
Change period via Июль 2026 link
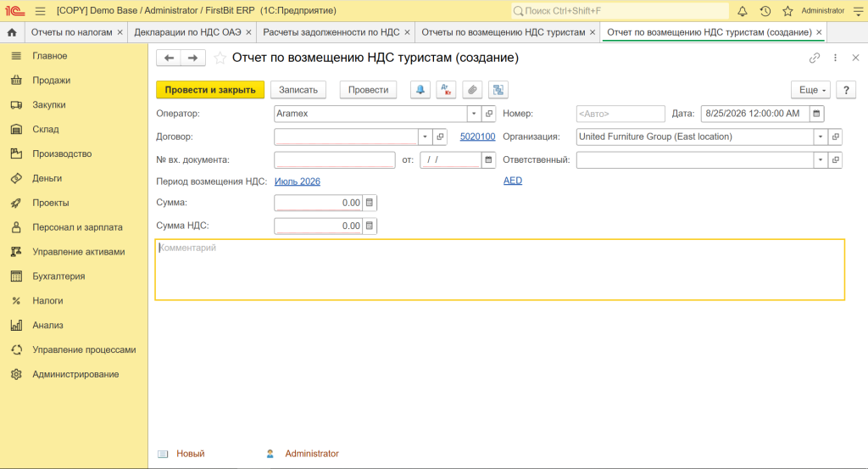click(298, 181)
